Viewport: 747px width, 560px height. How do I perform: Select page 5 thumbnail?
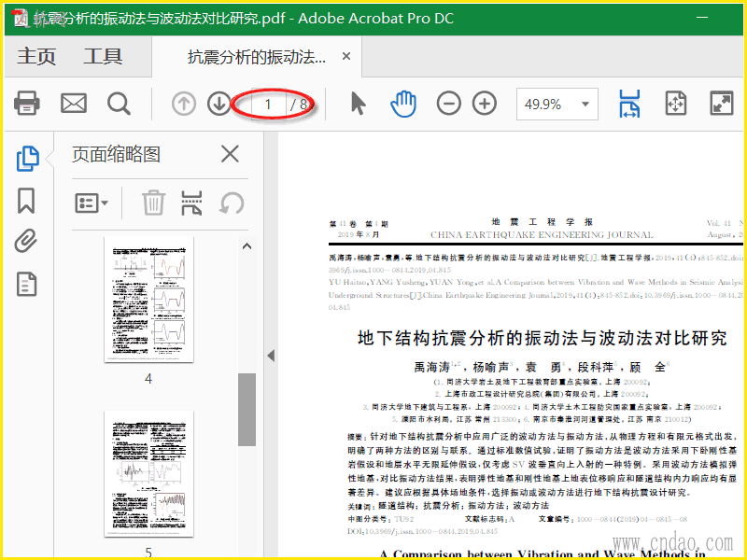pos(149,473)
